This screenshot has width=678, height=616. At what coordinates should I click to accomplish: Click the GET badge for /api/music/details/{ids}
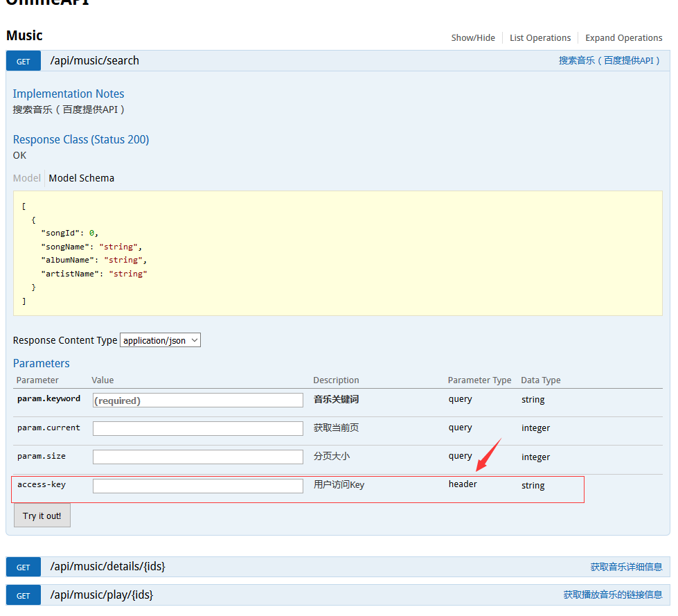23,566
